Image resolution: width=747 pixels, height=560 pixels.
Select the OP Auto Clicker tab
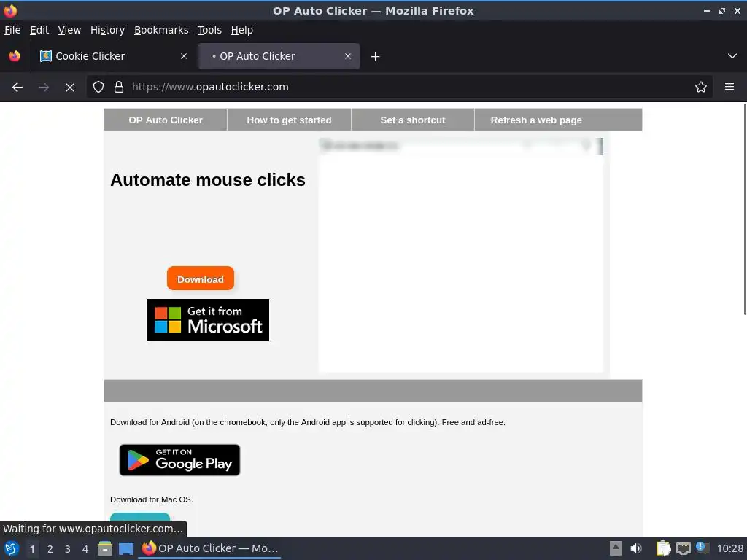[x=279, y=56]
